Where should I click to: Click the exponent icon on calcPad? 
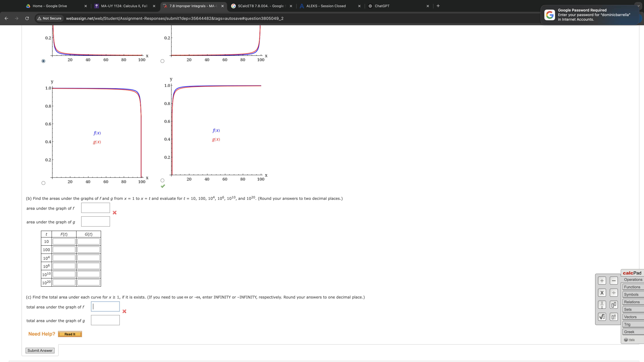614,305
